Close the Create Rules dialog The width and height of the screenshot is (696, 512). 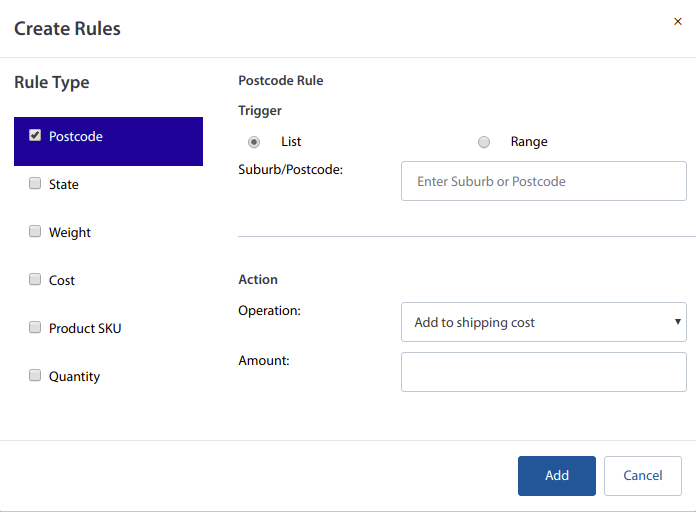(x=677, y=21)
